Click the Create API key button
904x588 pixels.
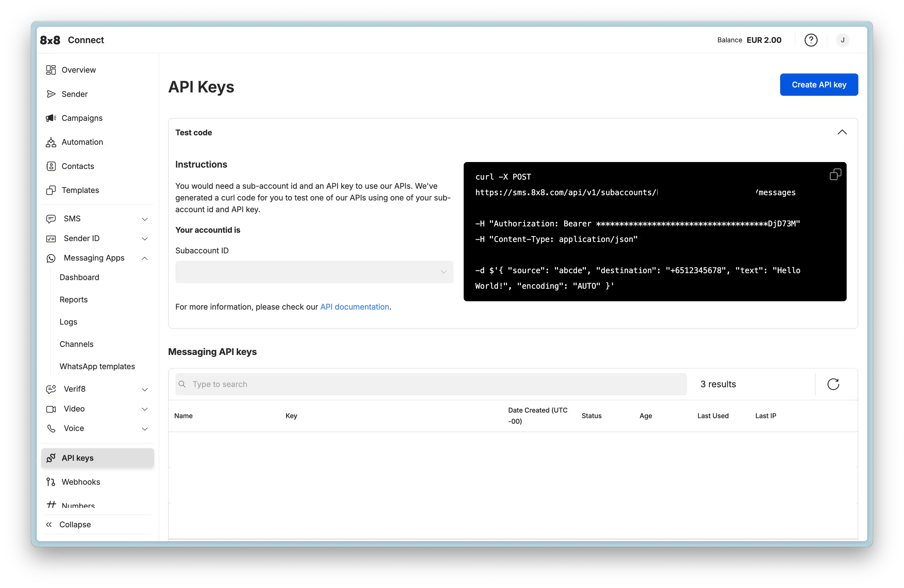[x=819, y=84]
